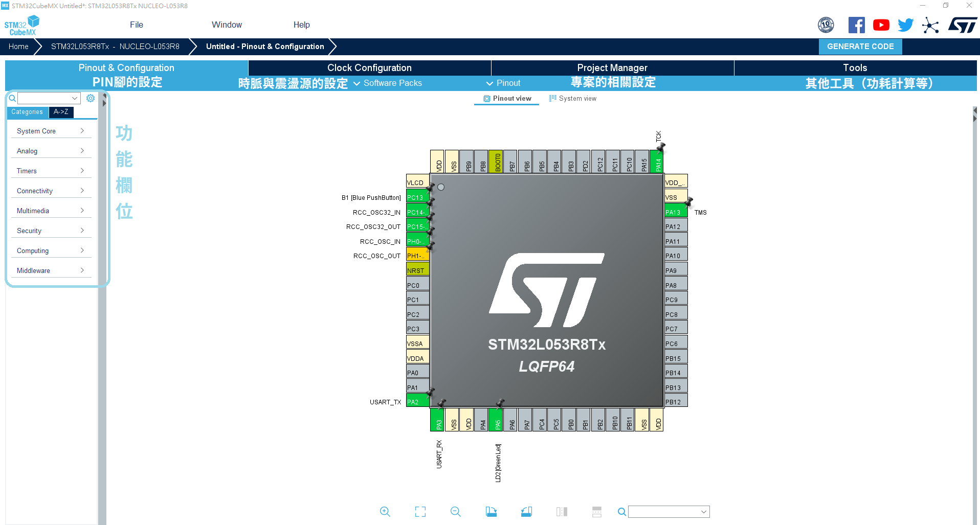Click the Home breadcrumb link

tap(18, 47)
